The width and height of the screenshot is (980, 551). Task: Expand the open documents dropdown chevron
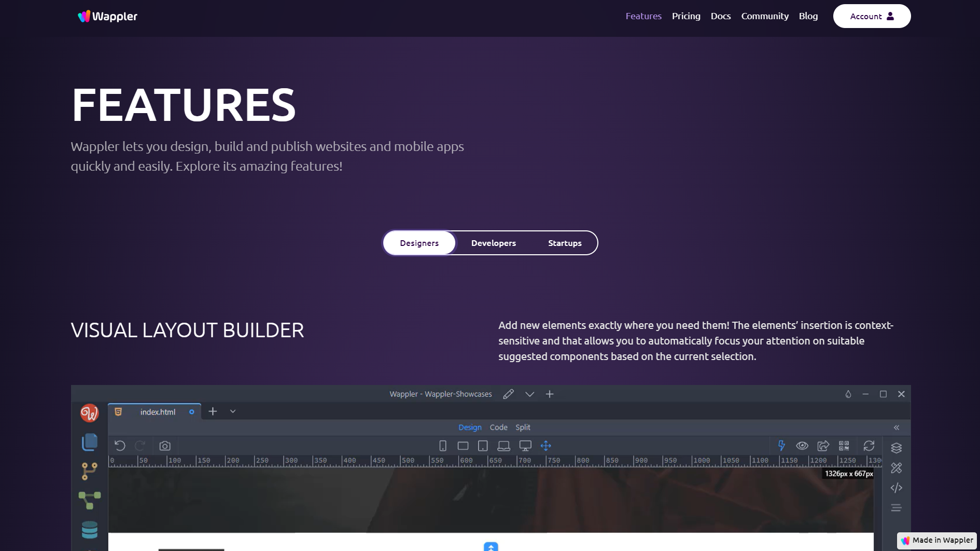click(x=233, y=411)
